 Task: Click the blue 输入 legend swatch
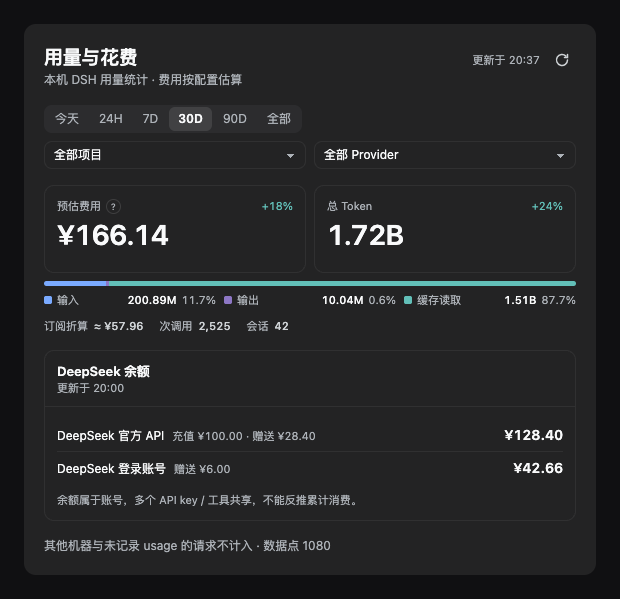pyautogui.click(x=48, y=300)
